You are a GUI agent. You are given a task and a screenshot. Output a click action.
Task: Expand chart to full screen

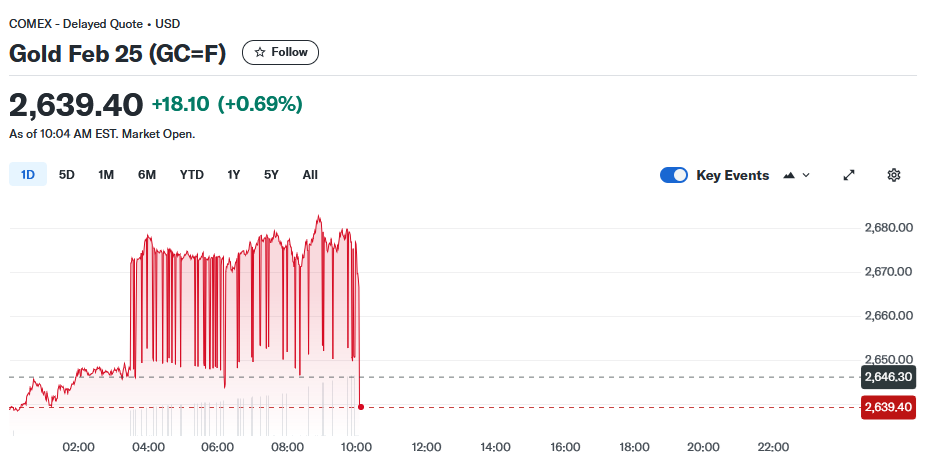tap(849, 175)
